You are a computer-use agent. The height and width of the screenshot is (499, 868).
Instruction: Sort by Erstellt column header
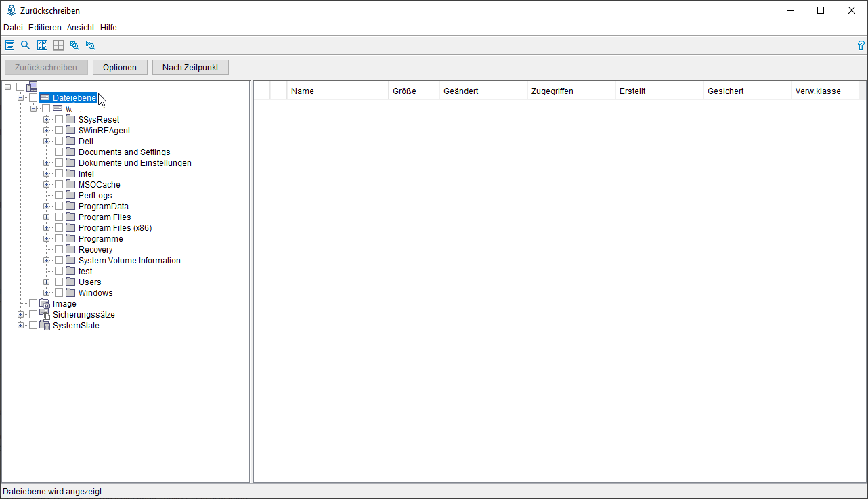click(x=659, y=91)
